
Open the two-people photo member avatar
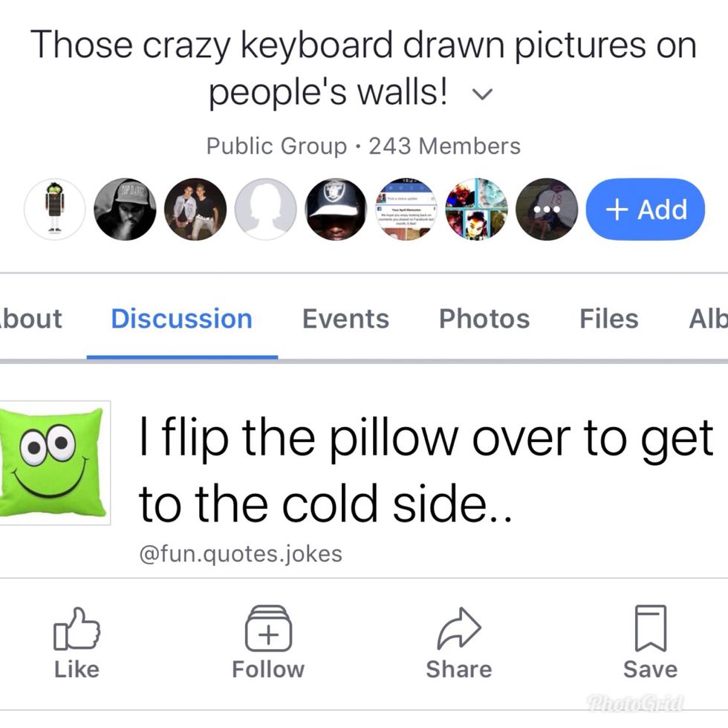pyautogui.click(x=195, y=209)
